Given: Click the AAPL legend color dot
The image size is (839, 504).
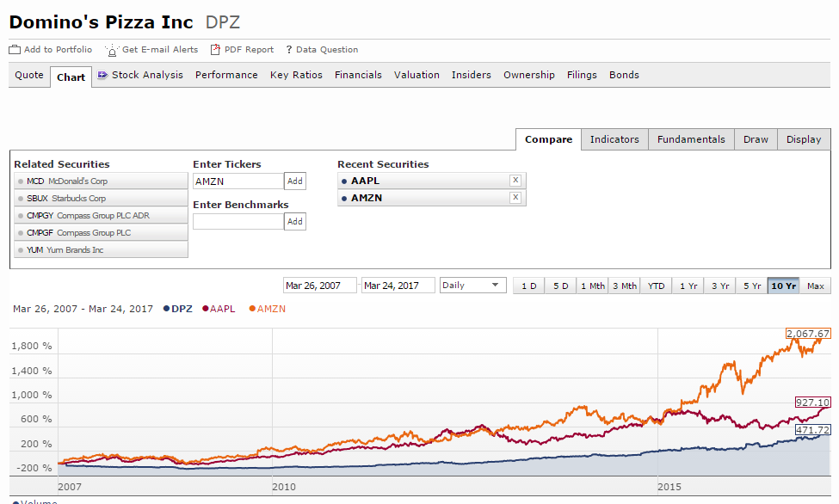Looking at the screenshot, I should point(206,309).
